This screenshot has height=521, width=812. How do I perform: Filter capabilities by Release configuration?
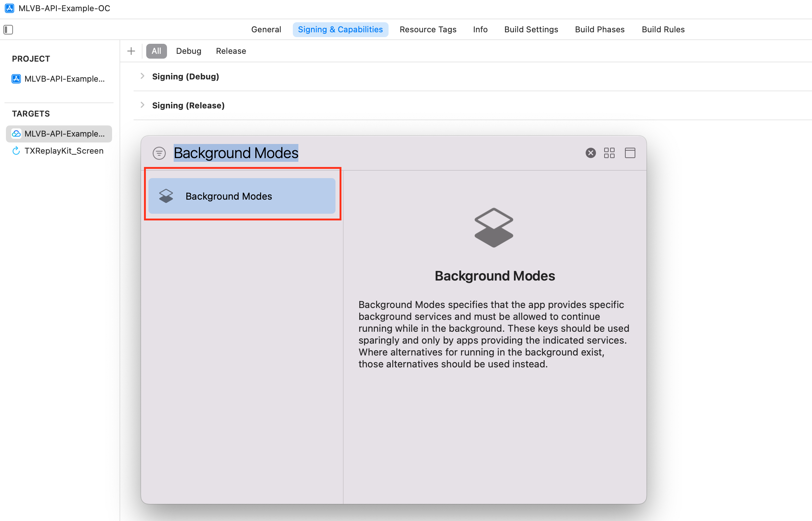(x=231, y=51)
